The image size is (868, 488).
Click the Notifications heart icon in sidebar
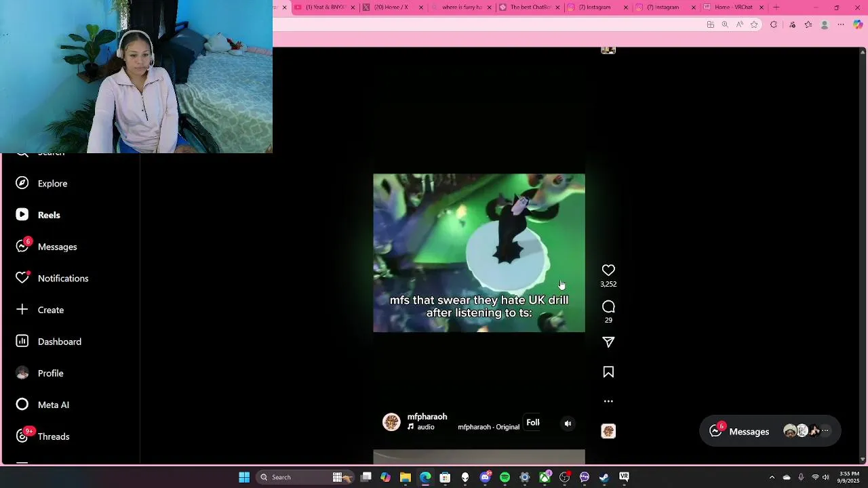click(22, 278)
